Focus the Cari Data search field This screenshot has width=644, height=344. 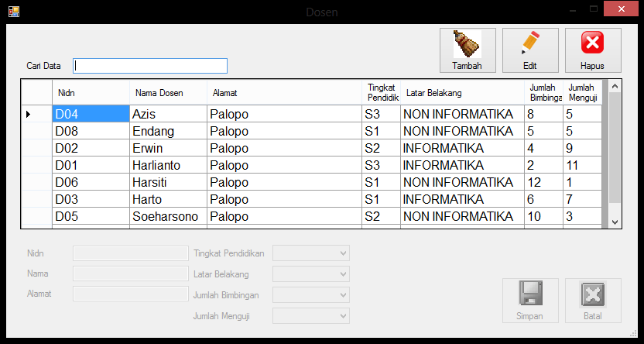[150, 66]
